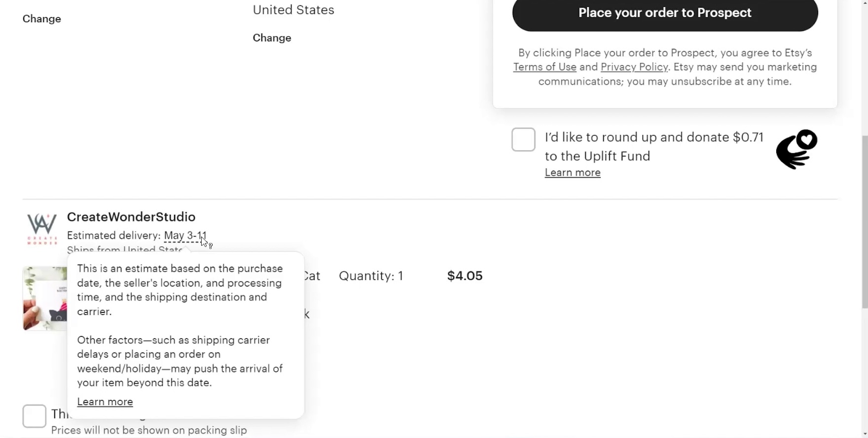868x438 pixels.
Task: Enable the round up and donate checkbox
Action: [x=523, y=139]
